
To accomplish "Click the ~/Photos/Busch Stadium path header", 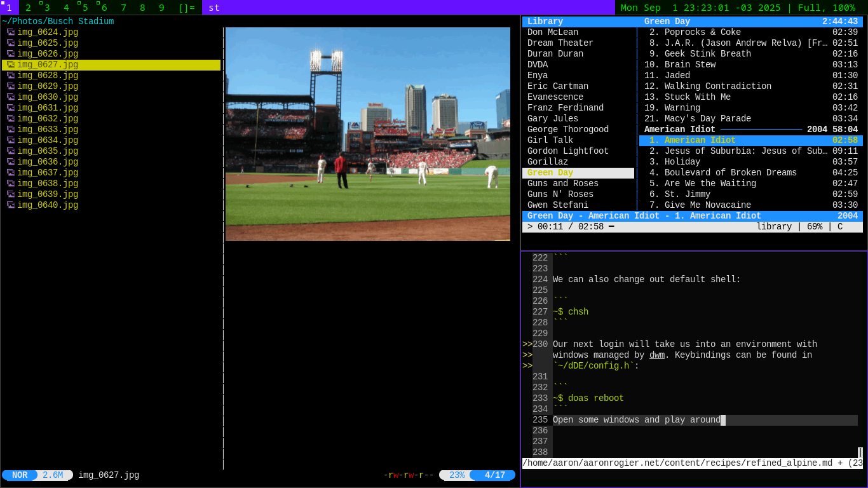I will click(x=58, y=22).
